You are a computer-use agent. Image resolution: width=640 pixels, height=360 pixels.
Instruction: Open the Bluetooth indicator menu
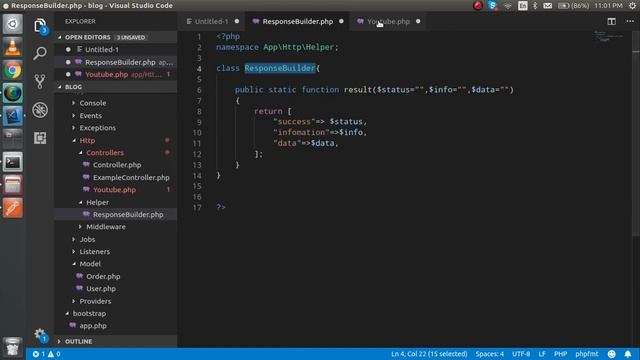[x=535, y=5]
